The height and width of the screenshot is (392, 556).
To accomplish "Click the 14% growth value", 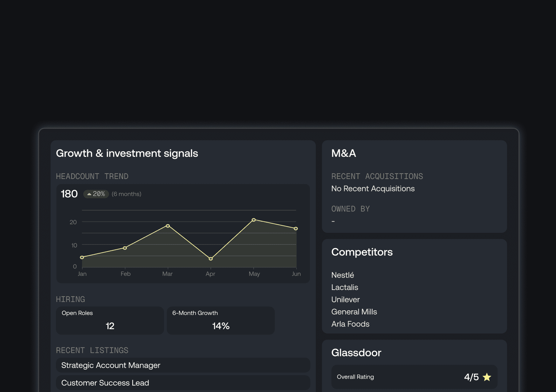I will click(x=221, y=326).
